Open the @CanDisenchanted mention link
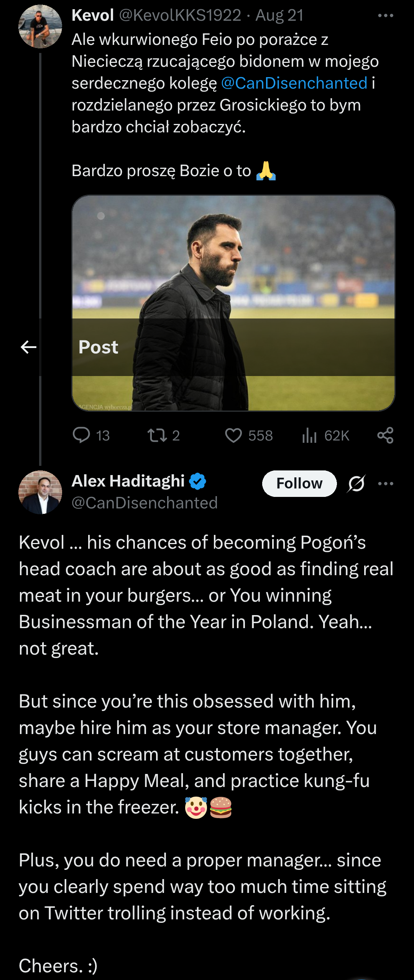 point(294,83)
